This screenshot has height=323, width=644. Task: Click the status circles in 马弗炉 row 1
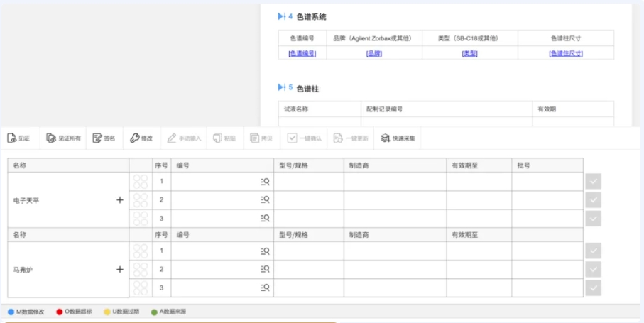pyautogui.click(x=141, y=251)
